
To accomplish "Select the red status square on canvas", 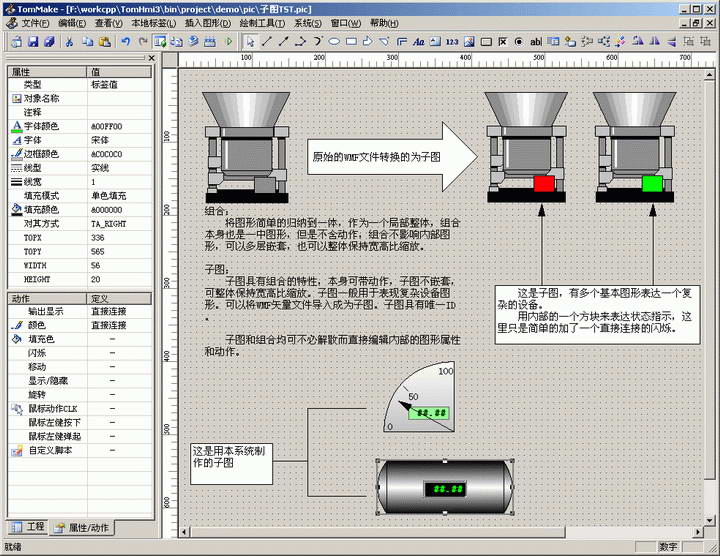I will click(x=544, y=183).
